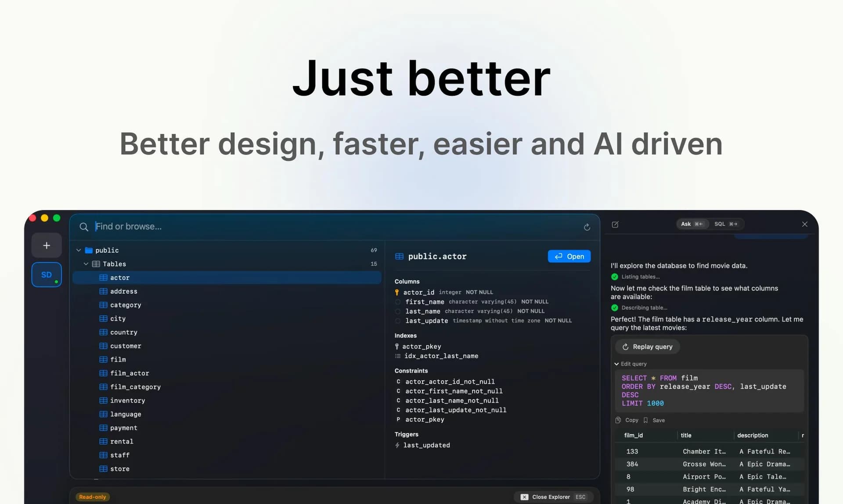
Task: Collapse the Tables tree node
Action: click(86, 264)
